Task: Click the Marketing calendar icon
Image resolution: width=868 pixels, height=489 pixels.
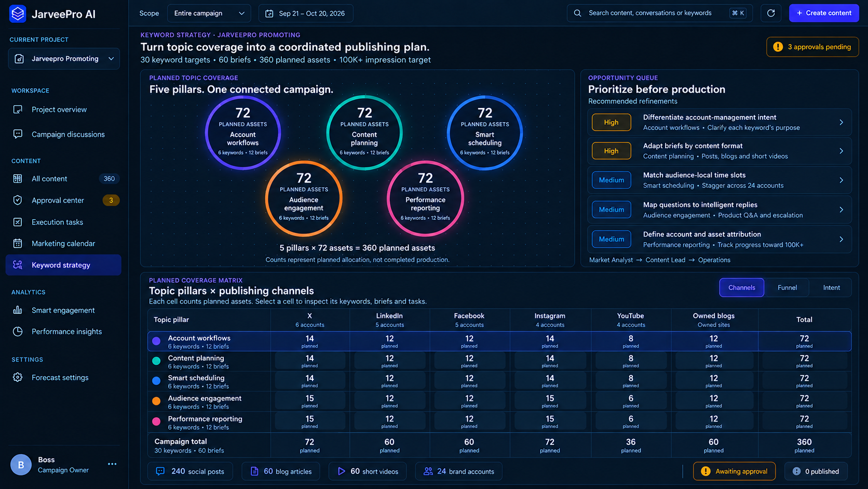Action: pyautogui.click(x=18, y=243)
